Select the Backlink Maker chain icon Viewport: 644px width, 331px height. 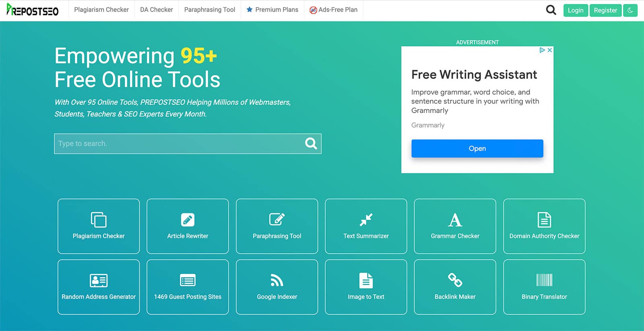[455, 280]
